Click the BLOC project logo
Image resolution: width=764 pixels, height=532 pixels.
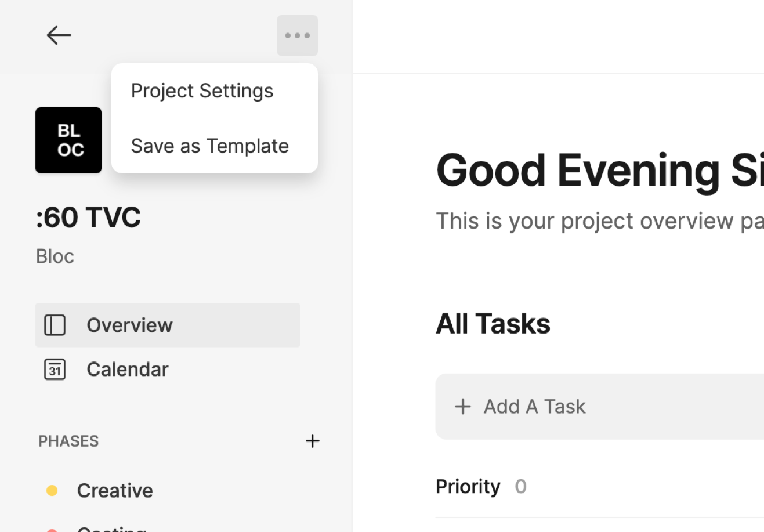coord(68,140)
